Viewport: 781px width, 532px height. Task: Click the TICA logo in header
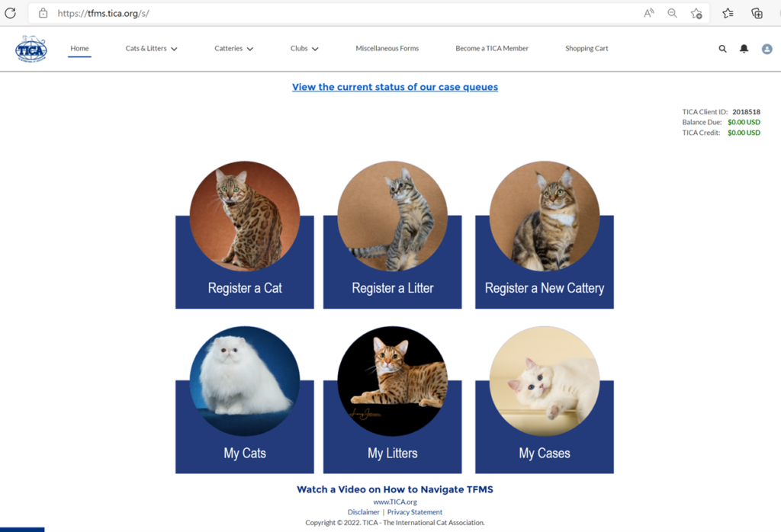pyautogui.click(x=31, y=49)
